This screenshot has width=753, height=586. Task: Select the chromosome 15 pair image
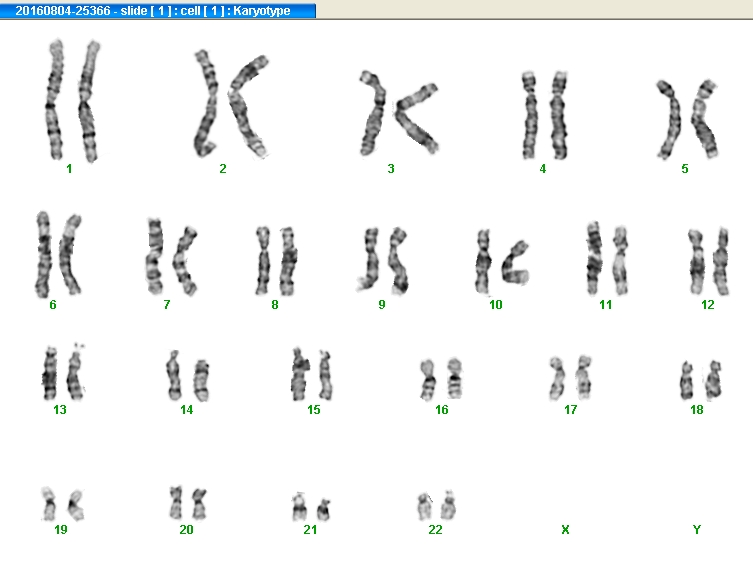click(x=312, y=375)
